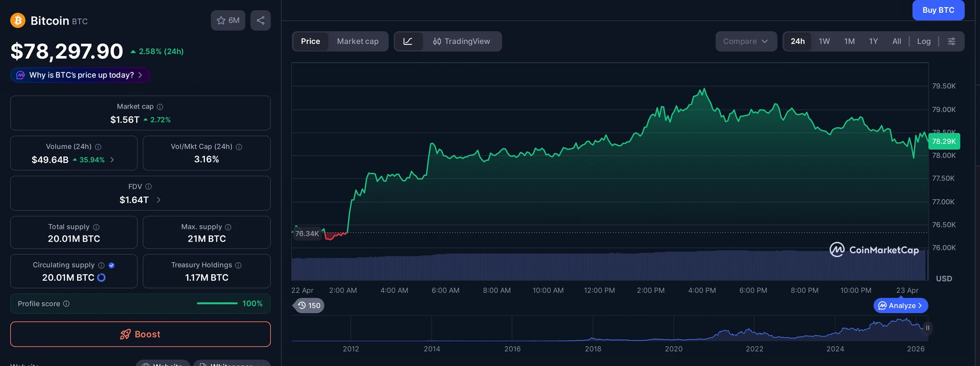
Task: Open 'Why is BTC's price up today?'
Action: 80,75
